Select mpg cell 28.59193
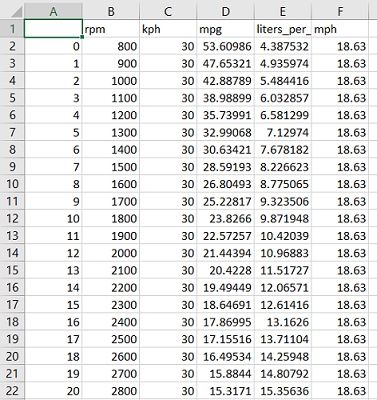Screen dimensions: 377x400 [x=226, y=167]
